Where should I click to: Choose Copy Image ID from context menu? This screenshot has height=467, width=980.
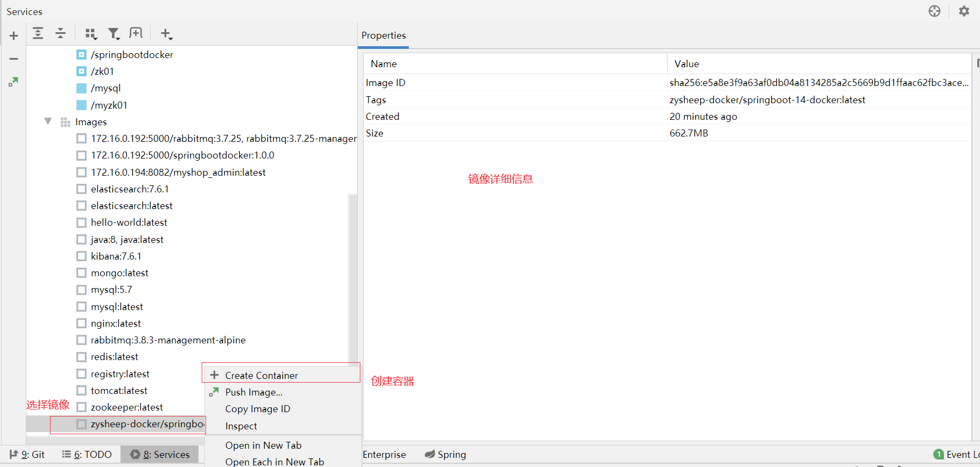point(282,409)
